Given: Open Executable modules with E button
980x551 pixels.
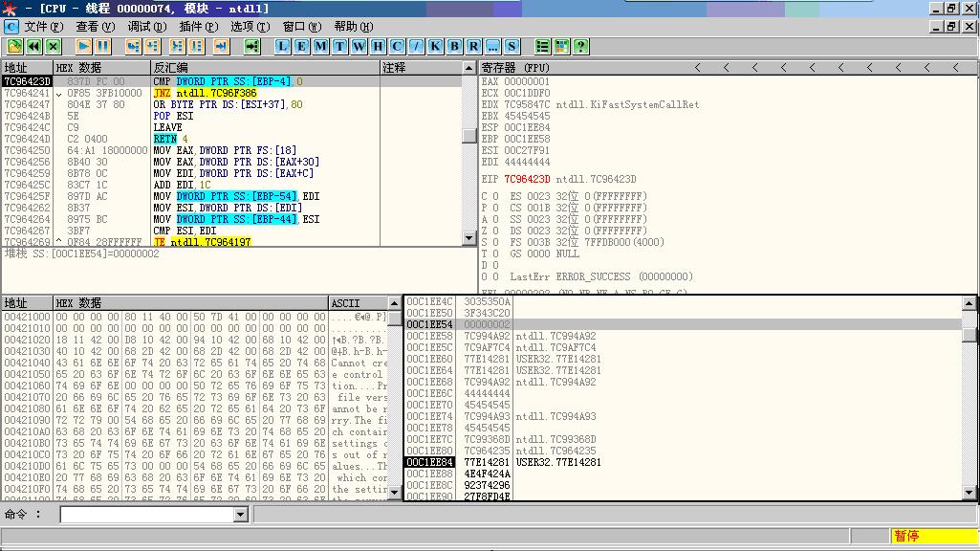Looking at the screenshot, I should (301, 46).
